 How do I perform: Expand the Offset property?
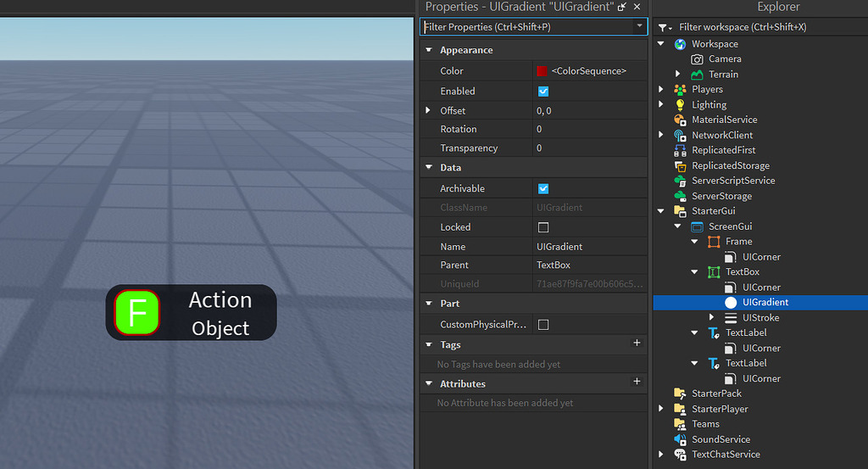coord(428,111)
